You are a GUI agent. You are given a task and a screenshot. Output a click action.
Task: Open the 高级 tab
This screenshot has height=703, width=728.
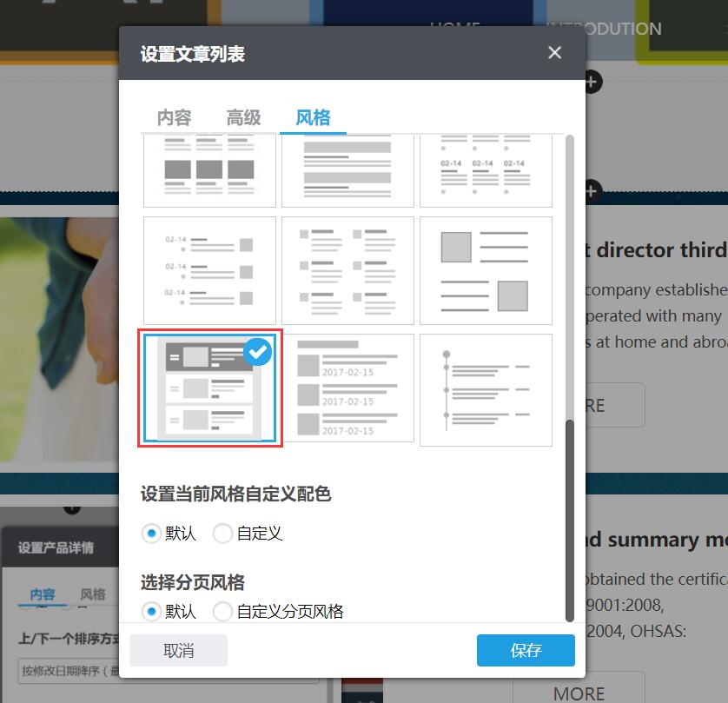tap(243, 117)
